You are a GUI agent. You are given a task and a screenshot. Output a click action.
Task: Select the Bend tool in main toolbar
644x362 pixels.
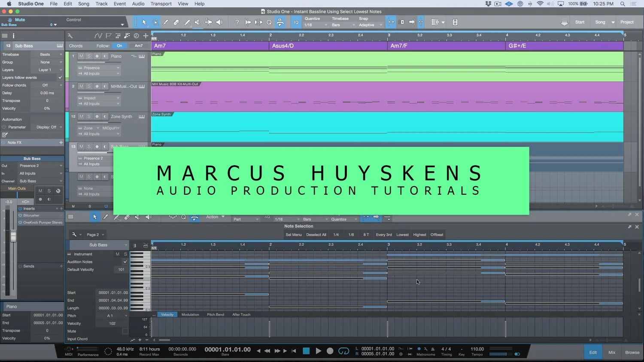[x=208, y=22]
